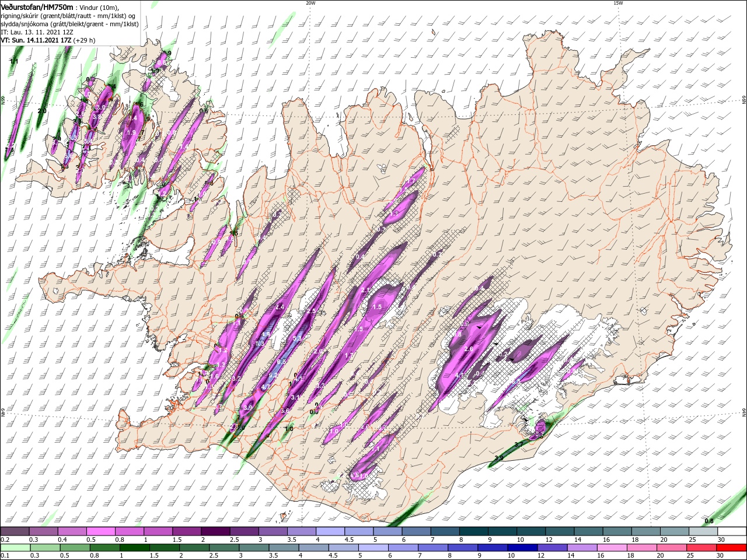Click the '3.9' precipitation value off southeast coast
747x560 pixels.
tap(499, 458)
